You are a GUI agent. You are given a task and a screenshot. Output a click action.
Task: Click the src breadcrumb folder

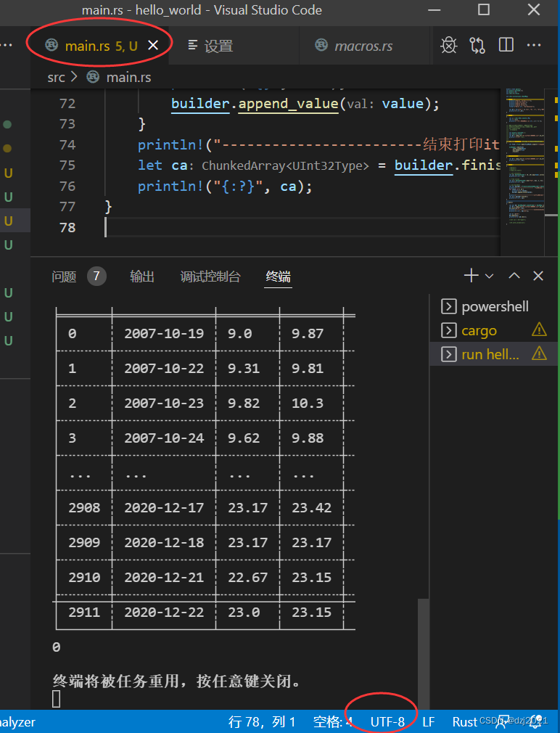click(56, 78)
